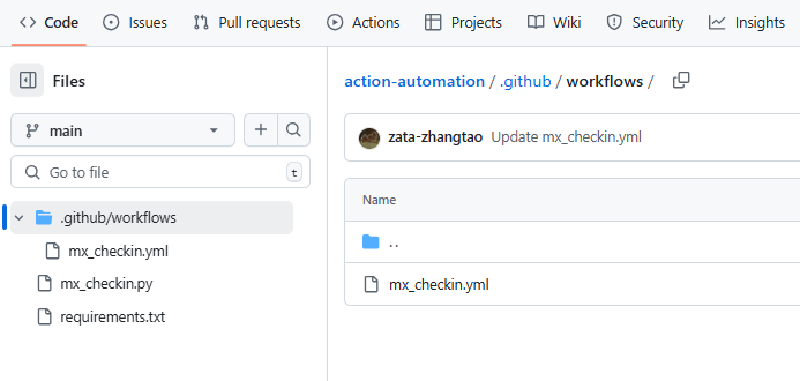The image size is (800, 381).
Task: Open requirements.txt in the file tree
Action: (113, 317)
